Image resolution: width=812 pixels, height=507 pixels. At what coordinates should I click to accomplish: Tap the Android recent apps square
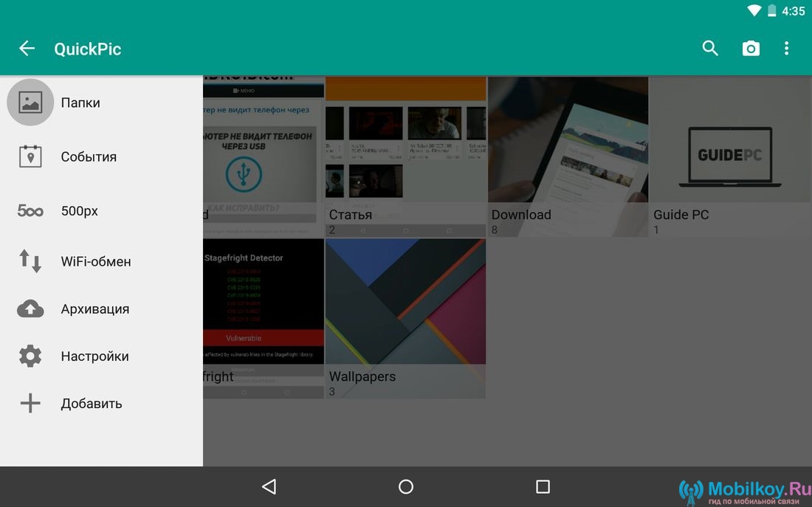tap(543, 487)
